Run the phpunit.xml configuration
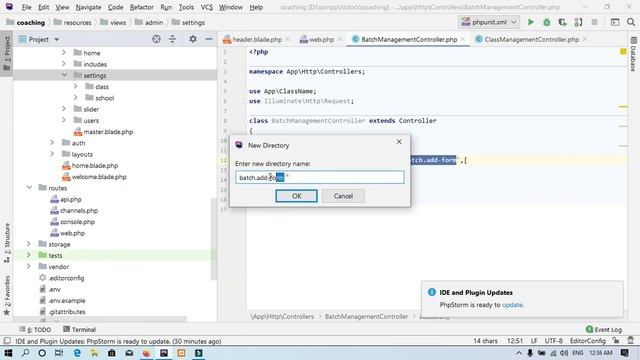This screenshot has height=360, width=640. pos(531,22)
